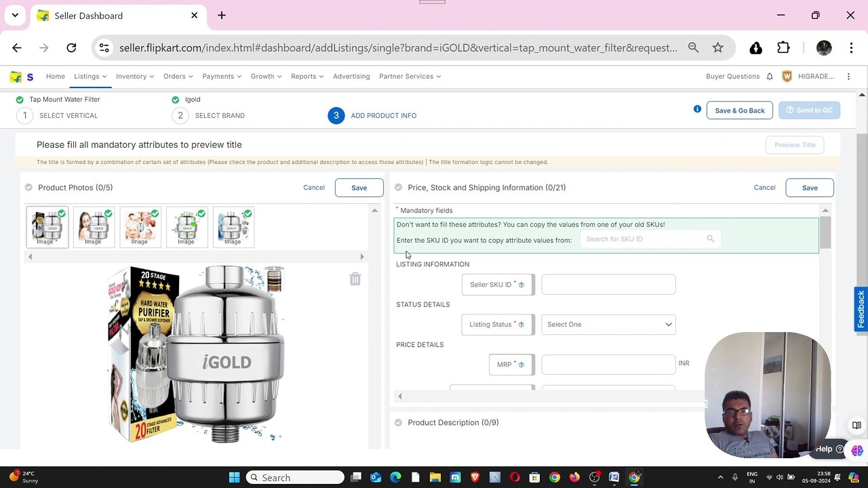Select step 3 Add Product Info
868x488 pixels.
pyautogui.click(x=372, y=115)
